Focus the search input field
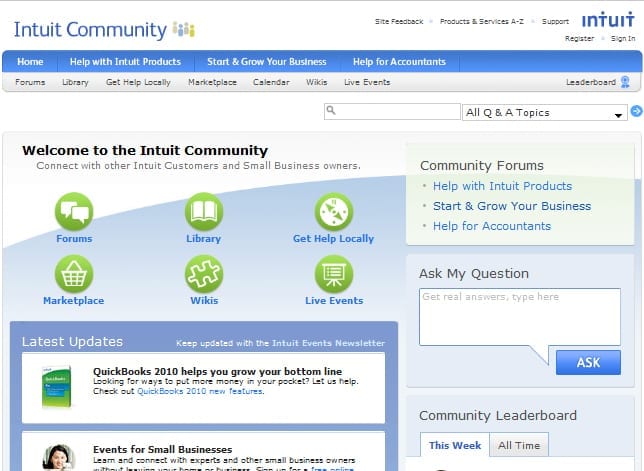The height and width of the screenshot is (471, 644). coord(392,111)
